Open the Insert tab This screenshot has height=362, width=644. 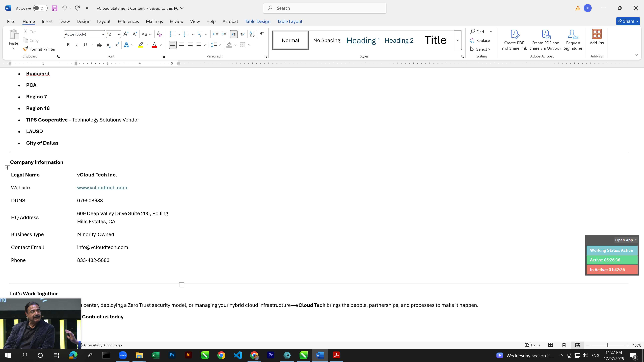pos(47,21)
